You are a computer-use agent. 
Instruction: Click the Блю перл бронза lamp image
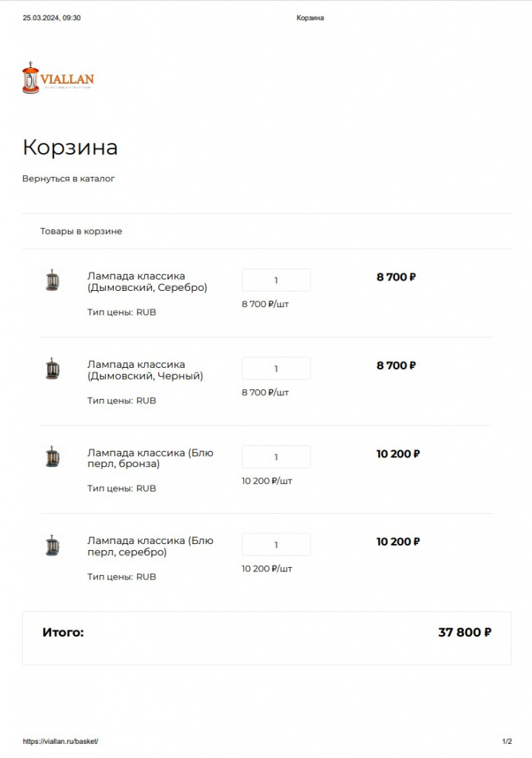[53, 456]
